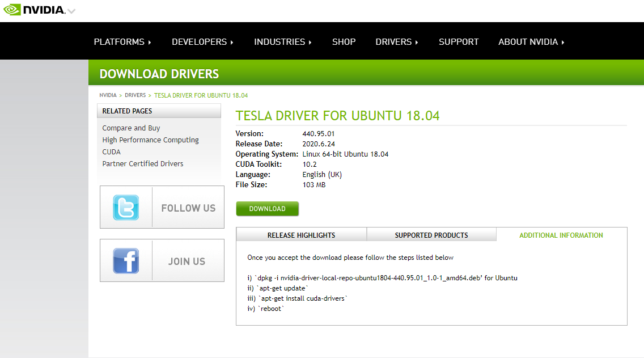
Task: Click the Twitter bird icon
Action: pos(126,207)
